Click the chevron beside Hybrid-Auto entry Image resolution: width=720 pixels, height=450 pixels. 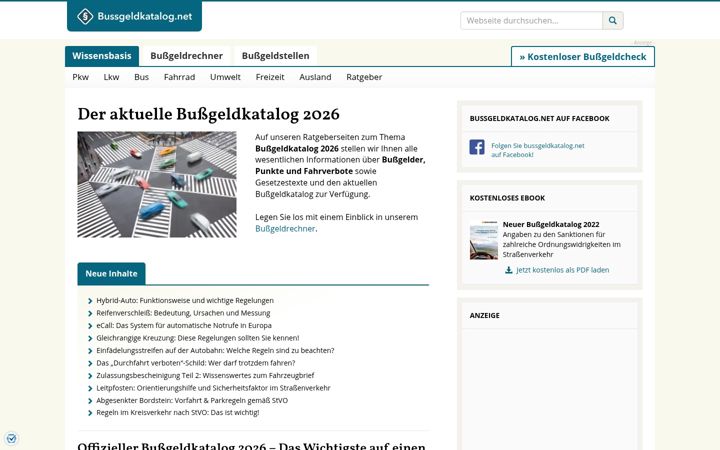pos(90,301)
